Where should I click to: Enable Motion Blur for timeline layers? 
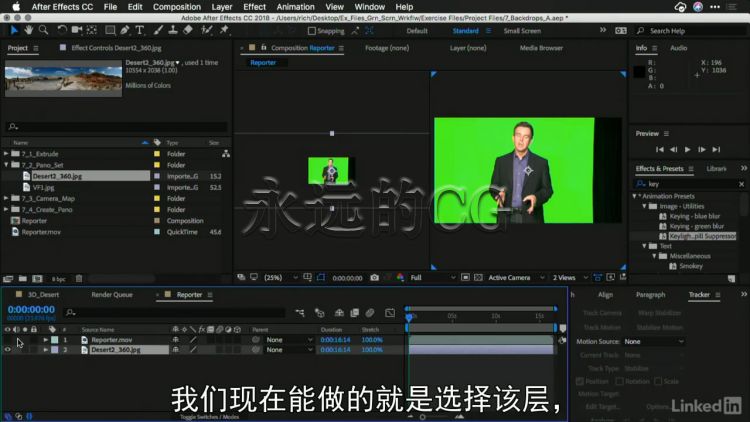[370, 313]
